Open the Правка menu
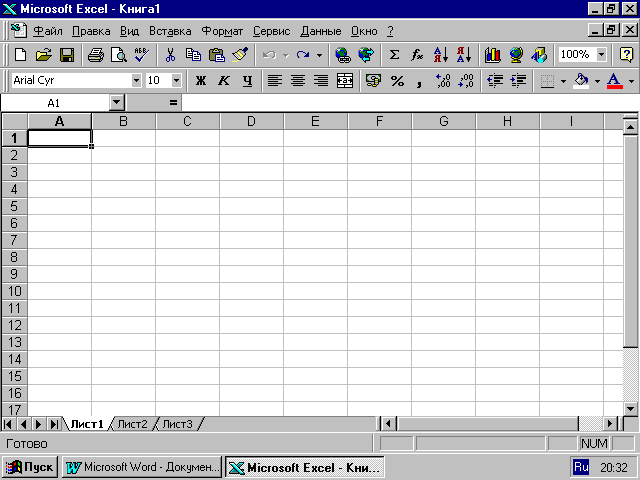This screenshot has height=480, width=640. point(91,31)
